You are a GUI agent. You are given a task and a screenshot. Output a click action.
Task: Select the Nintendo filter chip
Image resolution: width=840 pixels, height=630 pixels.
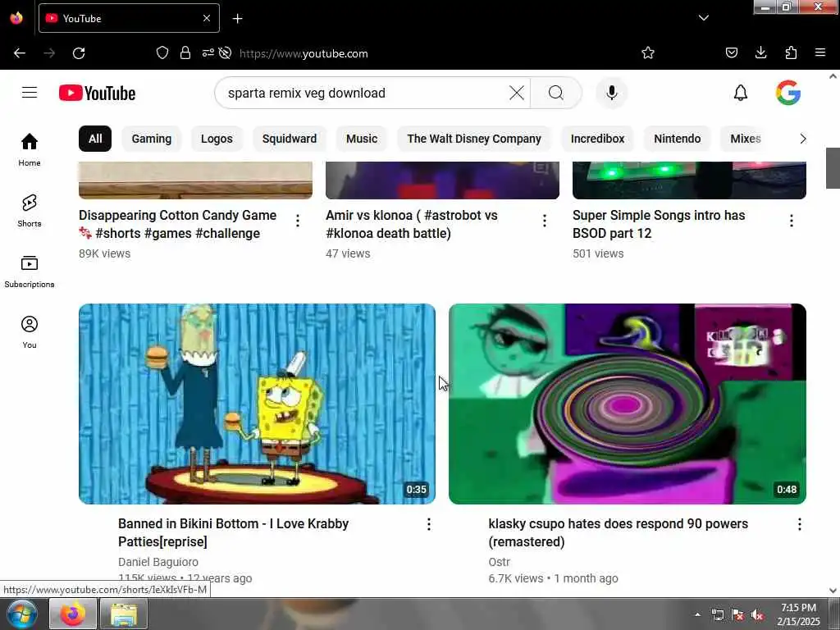coord(677,139)
